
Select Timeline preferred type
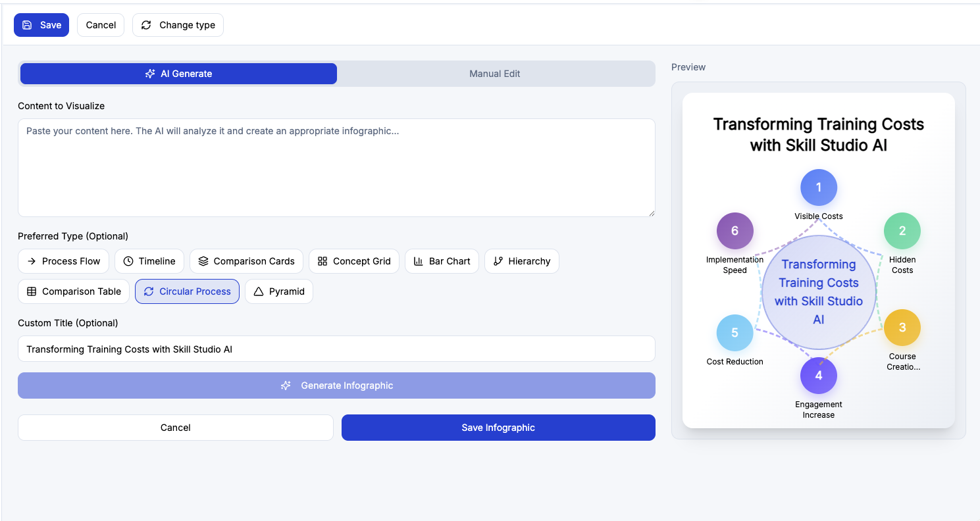coord(149,261)
